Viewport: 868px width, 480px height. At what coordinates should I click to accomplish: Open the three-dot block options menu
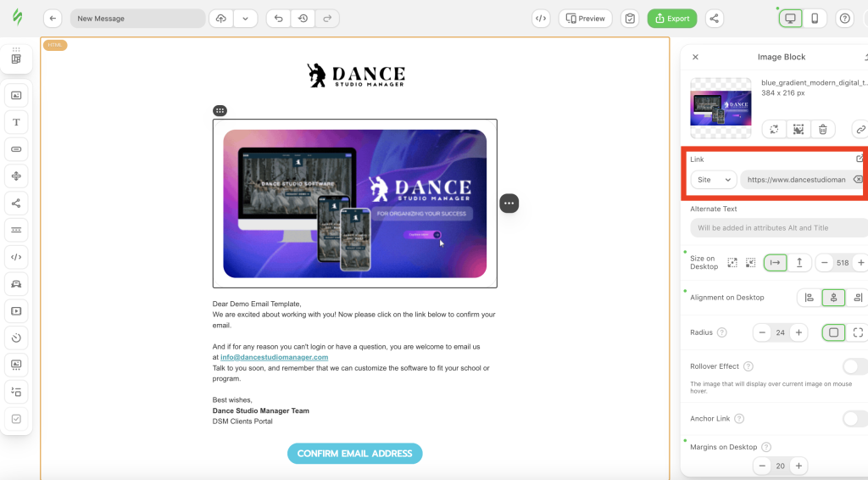pos(509,204)
